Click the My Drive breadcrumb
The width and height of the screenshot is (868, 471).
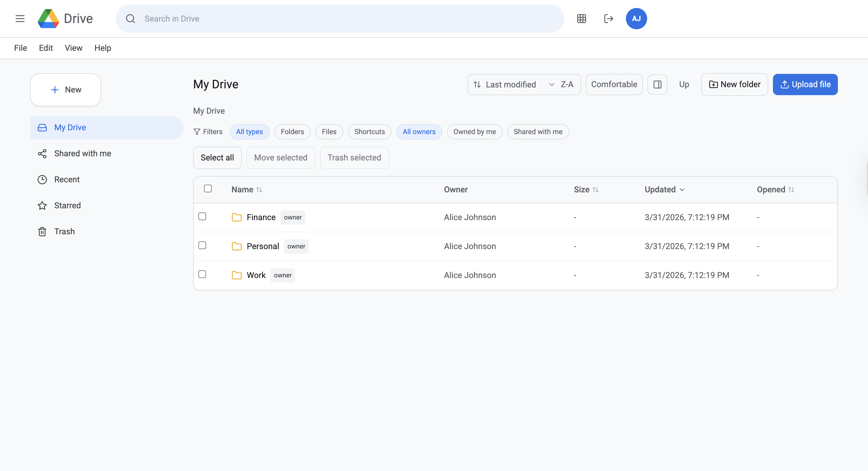pos(209,111)
